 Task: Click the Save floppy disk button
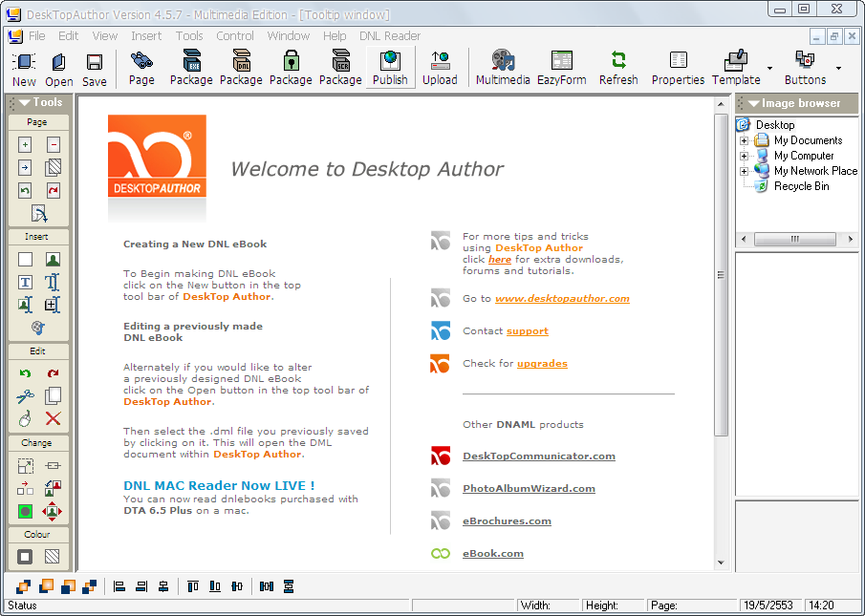tap(95, 70)
